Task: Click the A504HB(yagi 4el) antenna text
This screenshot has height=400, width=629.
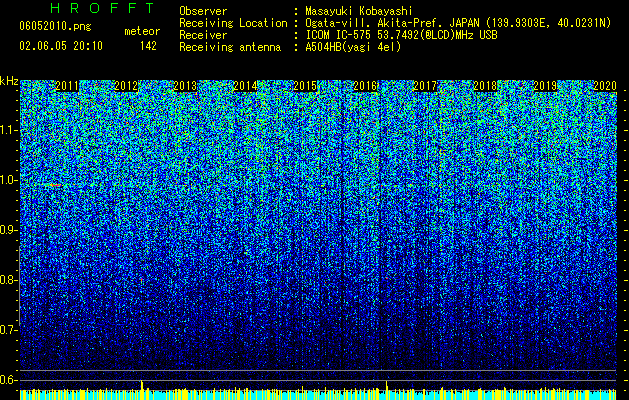Action: tap(353, 47)
